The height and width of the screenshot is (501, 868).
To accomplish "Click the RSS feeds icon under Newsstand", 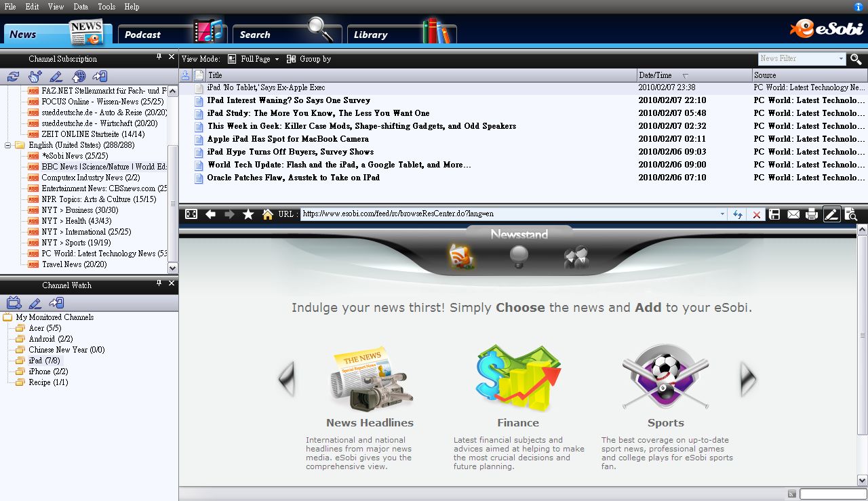I will tap(462, 256).
